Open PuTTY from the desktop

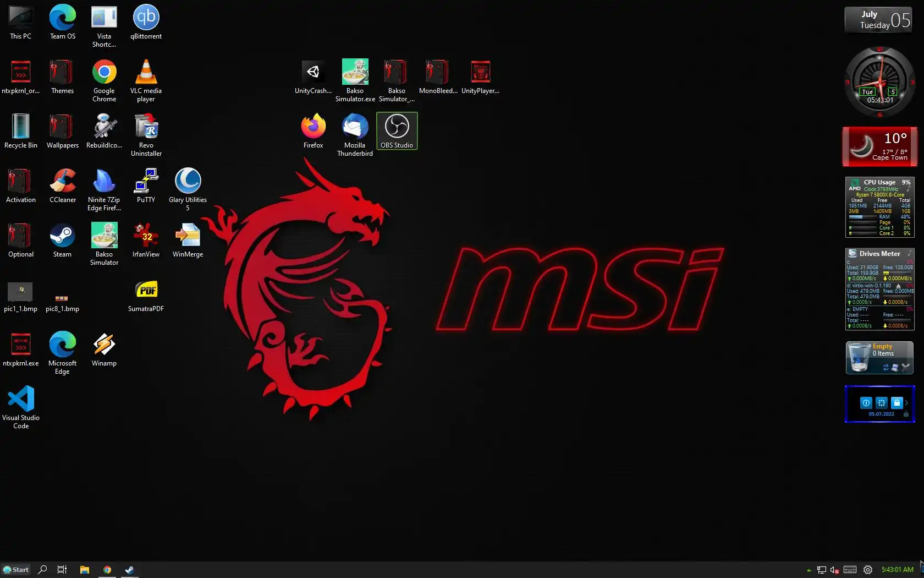tap(146, 186)
